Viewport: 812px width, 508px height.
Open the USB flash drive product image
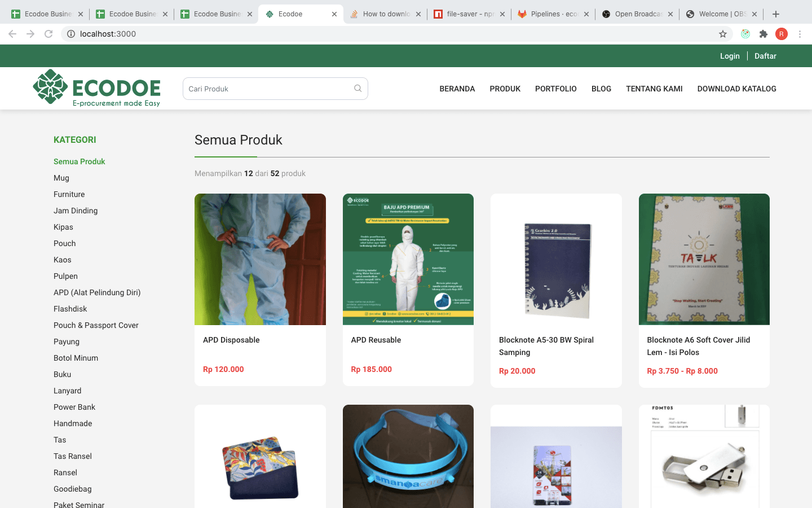[704, 456]
